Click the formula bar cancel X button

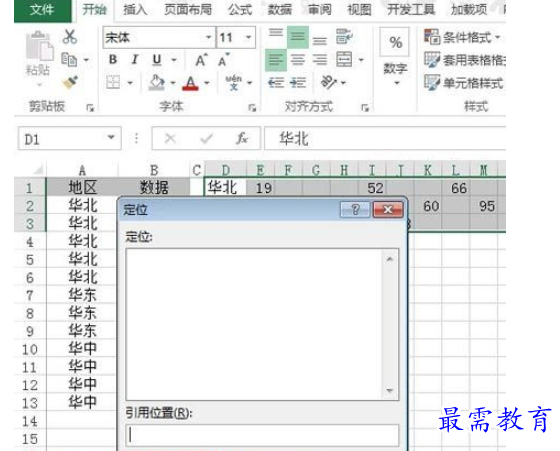(x=170, y=138)
